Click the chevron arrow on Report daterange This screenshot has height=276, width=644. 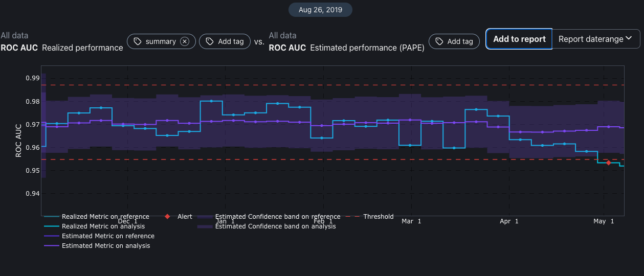(629, 39)
